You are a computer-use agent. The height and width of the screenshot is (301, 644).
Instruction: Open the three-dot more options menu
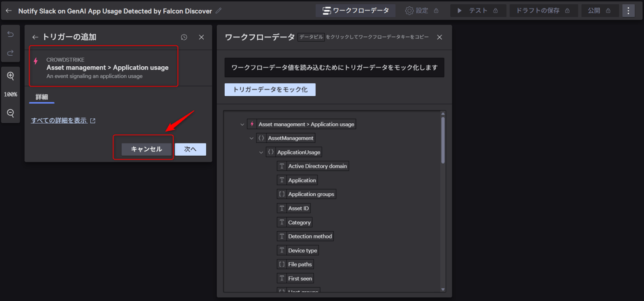pyautogui.click(x=629, y=10)
